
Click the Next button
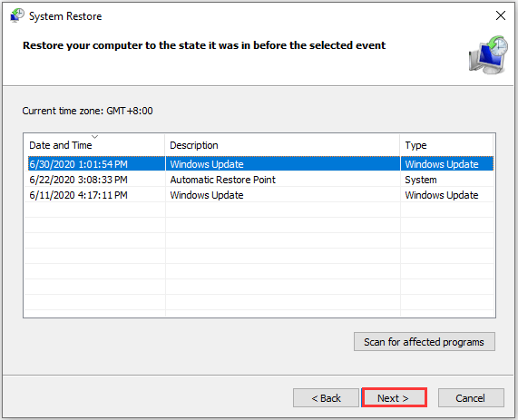[394, 397]
